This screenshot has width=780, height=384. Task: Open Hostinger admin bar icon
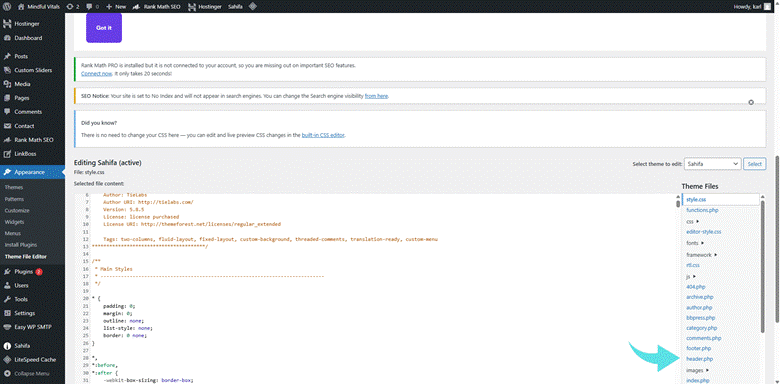192,7
